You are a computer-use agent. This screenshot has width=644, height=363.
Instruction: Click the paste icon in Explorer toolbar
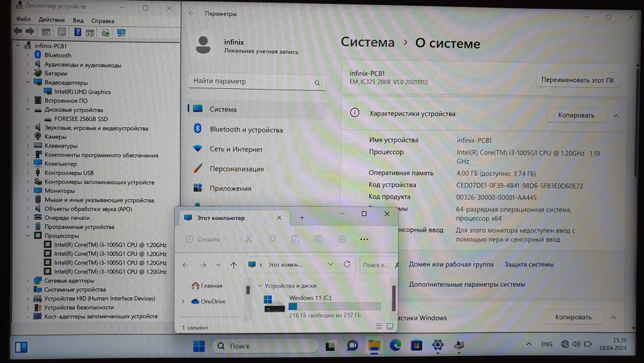click(296, 239)
